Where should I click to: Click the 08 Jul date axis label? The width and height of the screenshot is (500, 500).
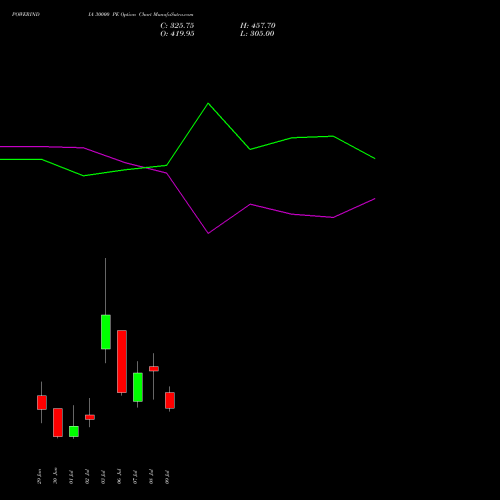[151, 477]
